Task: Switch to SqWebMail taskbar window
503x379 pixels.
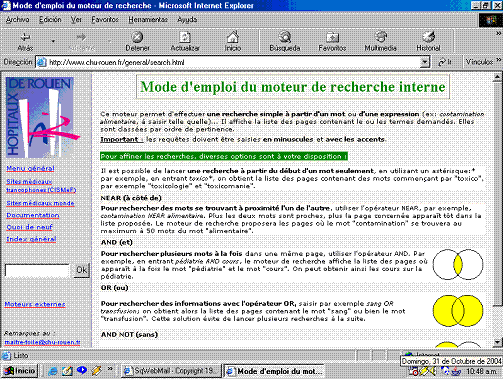Action: click(171, 371)
